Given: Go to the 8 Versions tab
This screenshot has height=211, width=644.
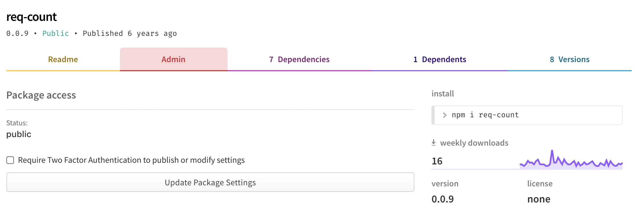Looking at the screenshot, I should (x=570, y=59).
